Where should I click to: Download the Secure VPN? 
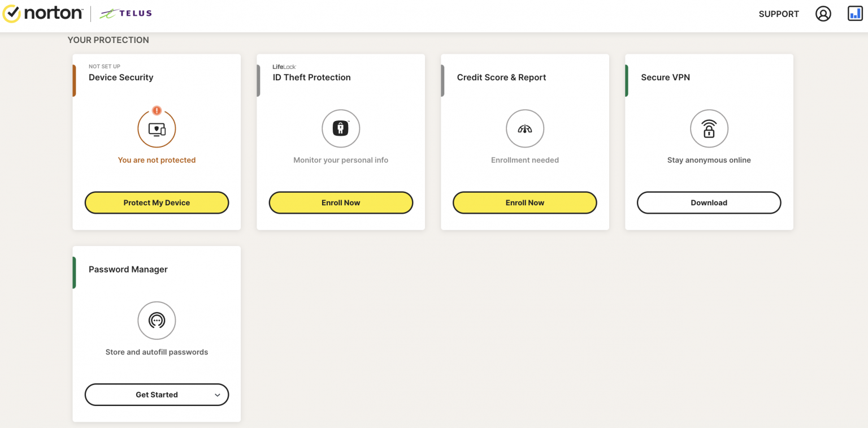pos(709,202)
